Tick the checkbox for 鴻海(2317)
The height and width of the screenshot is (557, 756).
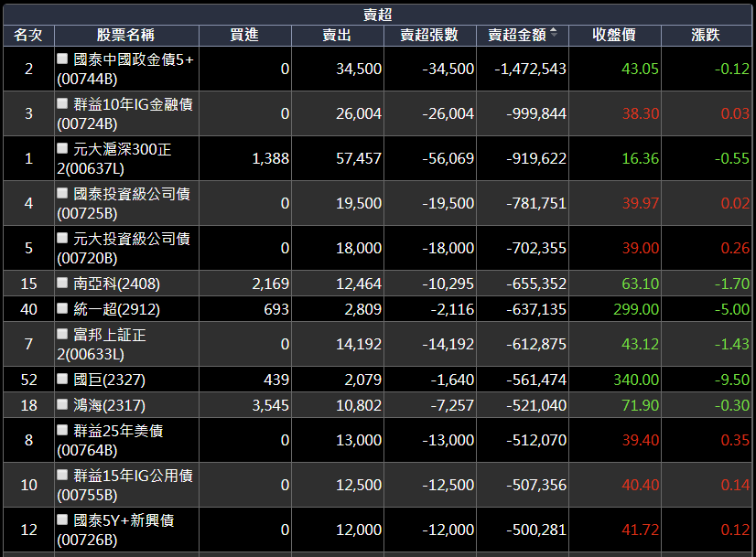pos(62,405)
